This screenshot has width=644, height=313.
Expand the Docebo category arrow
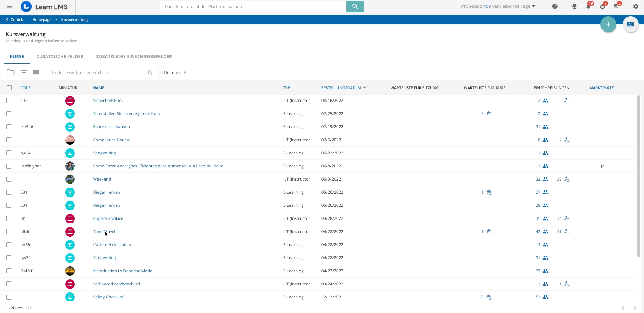click(x=185, y=72)
